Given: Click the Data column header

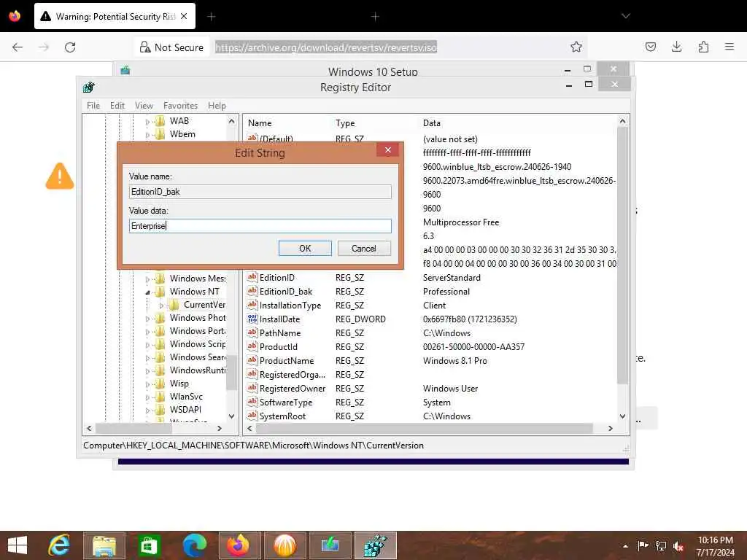Looking at the screenshot, I should click(x=432, y=122).
